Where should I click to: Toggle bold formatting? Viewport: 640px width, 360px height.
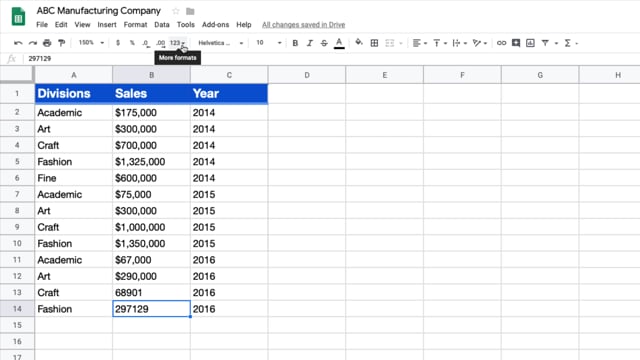pos(295,43)
